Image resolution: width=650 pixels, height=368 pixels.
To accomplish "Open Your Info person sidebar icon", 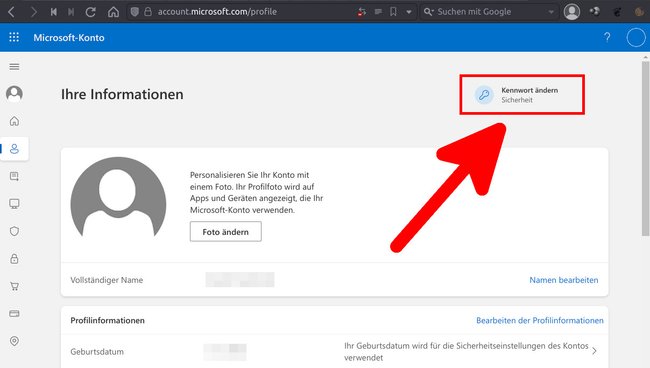I will (x=15, y=149).
